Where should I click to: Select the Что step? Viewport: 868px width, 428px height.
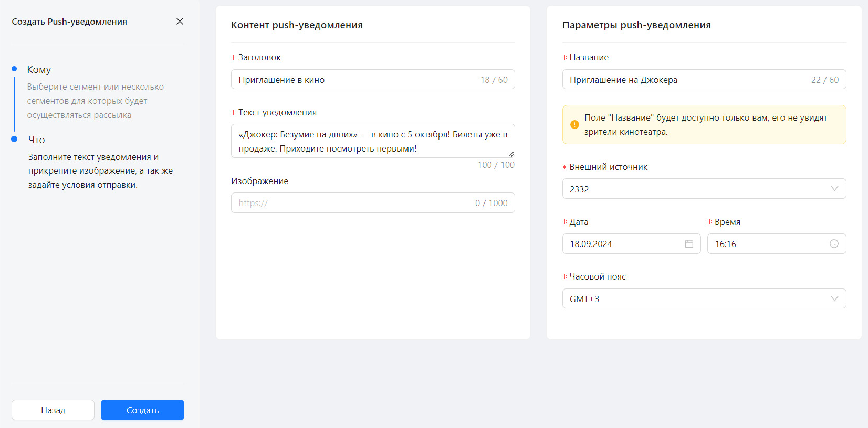click(x=37, y=140)
